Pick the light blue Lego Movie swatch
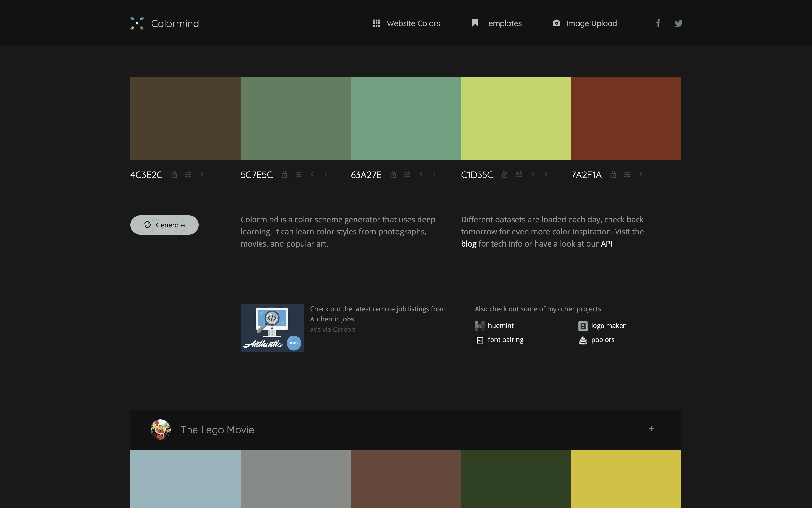 185,479
